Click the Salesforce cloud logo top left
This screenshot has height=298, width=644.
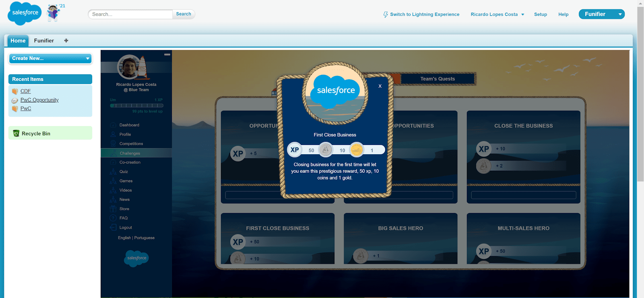point(25,13)
